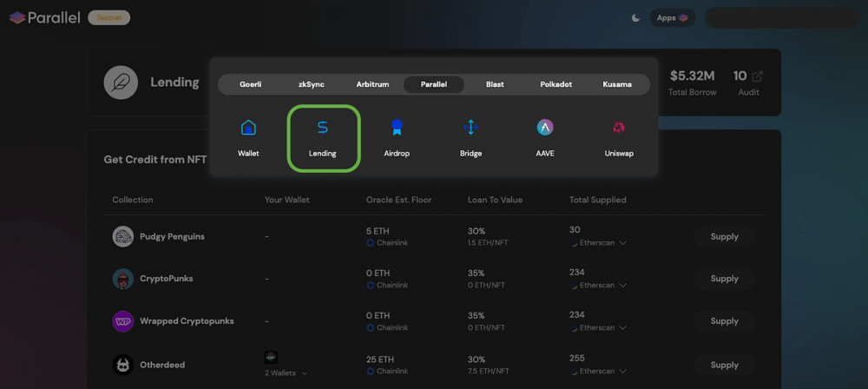Expand Etherscan chevron for Wrapped Cryptopunks
Viewport: 868px width, 389px height.
[622, 327]
